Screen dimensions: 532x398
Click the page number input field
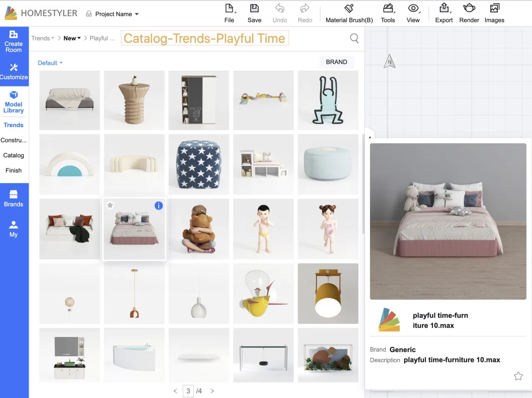pyautogui.click(x=188, y=391)
